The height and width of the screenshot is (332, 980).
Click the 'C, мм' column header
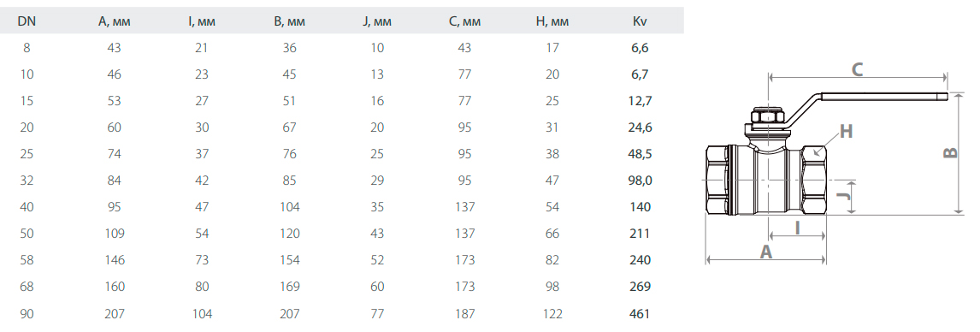click(464, 21)
